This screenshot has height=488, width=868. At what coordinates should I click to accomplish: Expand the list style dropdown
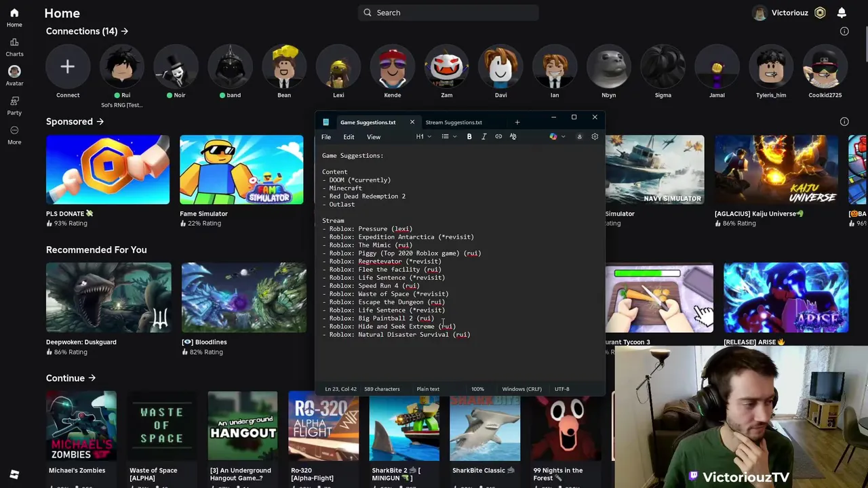pos(448,137)
